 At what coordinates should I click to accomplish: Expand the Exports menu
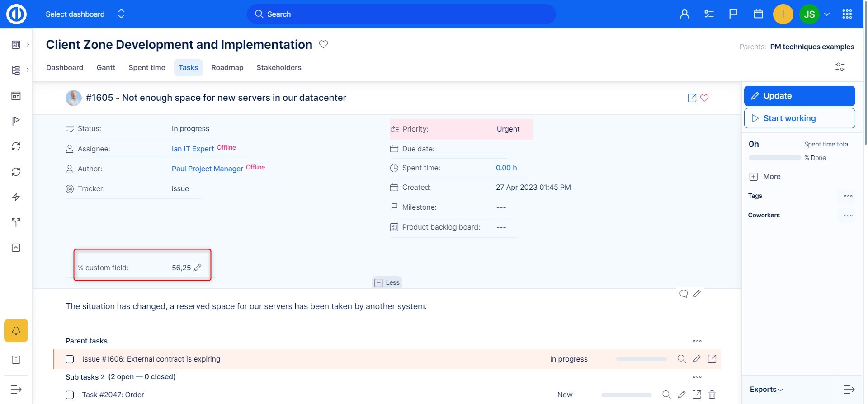point(766,390)
